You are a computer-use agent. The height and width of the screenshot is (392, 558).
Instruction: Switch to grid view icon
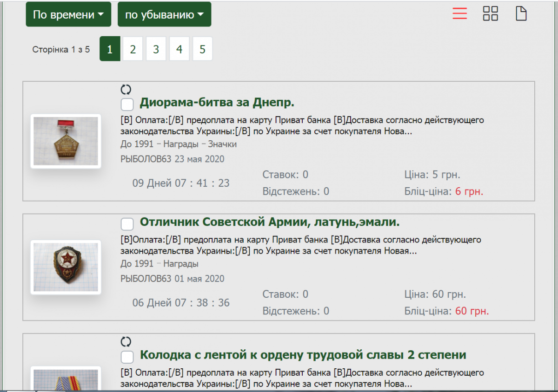tap(491, 13)
